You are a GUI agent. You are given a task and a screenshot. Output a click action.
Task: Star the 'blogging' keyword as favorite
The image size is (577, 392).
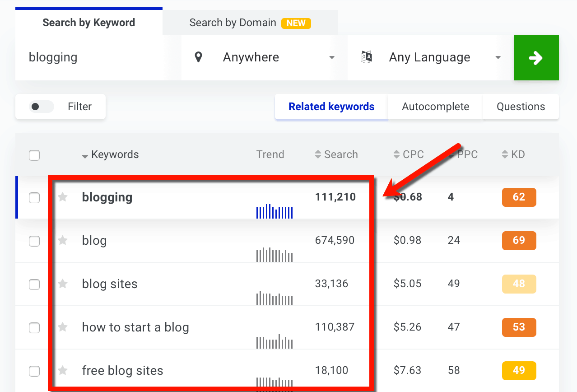[x=63, y=197]
